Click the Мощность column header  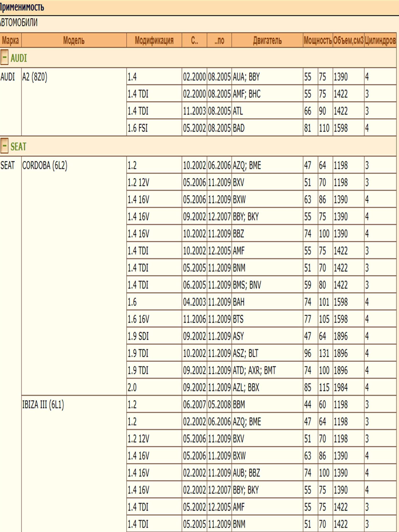318,40
